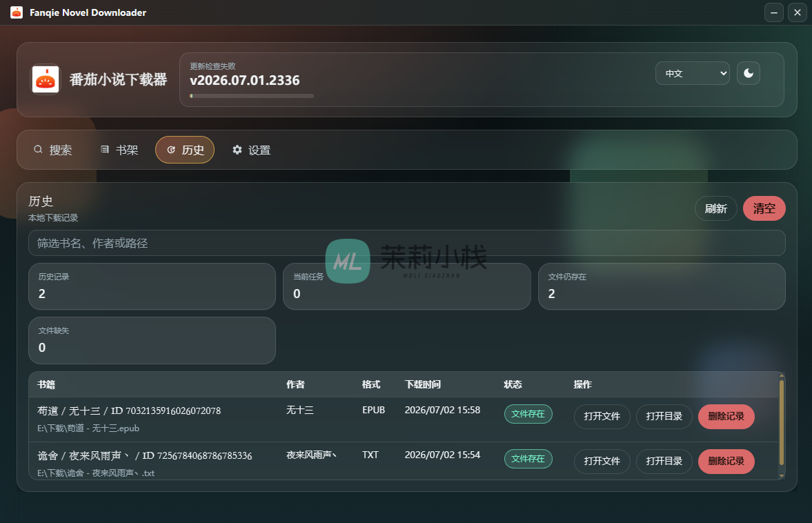This screenshot has height=523, width=812.
Task: Click the 下载时间 column header
Action: (423, 384)
